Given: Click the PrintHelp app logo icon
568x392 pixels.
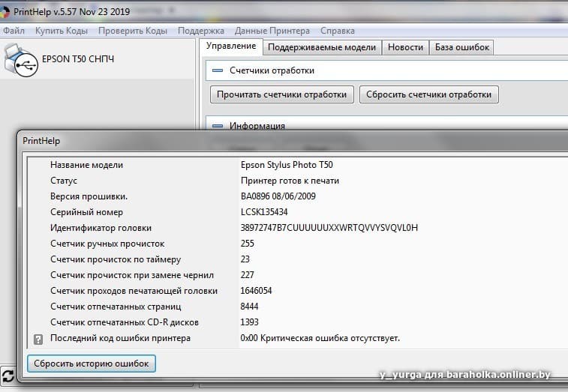Looking at the screenshot, I should click(x=5, y=11).
